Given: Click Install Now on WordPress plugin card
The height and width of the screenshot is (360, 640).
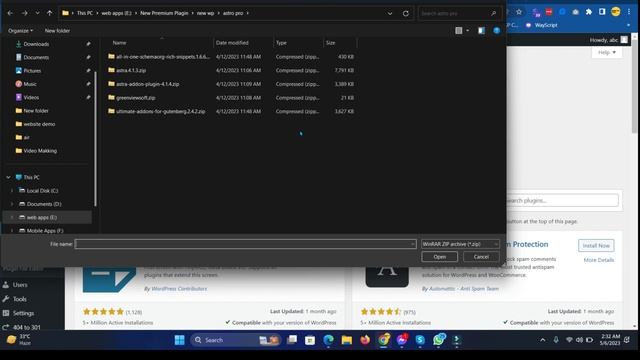Looking at the screenshot, I should 596,246.
